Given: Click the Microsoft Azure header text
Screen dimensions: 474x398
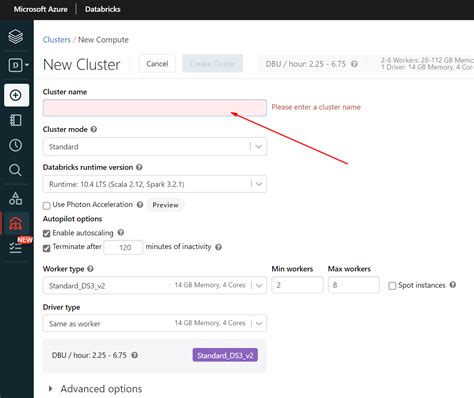Looking at the screenshot, I should pos(41,9).
